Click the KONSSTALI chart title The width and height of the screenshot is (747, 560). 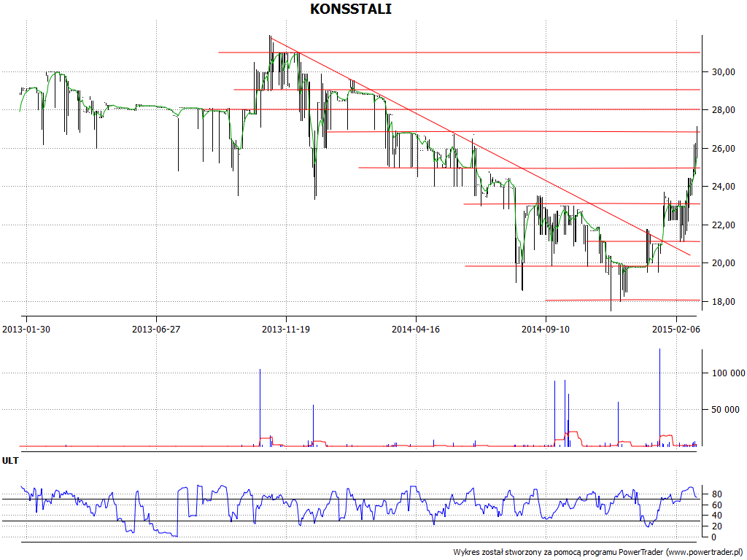351,9
